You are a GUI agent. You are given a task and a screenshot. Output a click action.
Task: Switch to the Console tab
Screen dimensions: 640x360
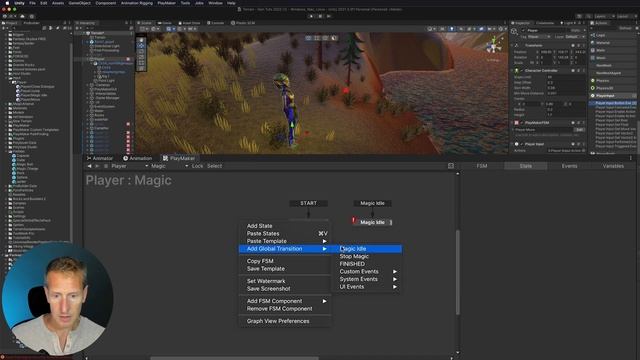216,23
